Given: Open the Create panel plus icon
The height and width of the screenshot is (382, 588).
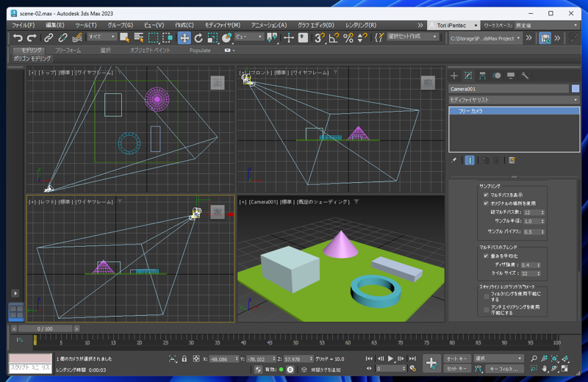Looking at the screenshot, I should click(x=454, y=76).
